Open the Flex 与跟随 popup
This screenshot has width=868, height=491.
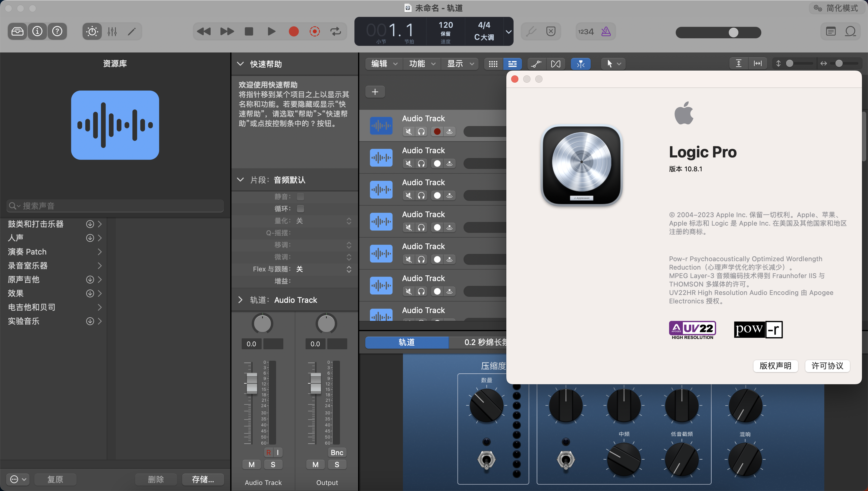point(349,269)
